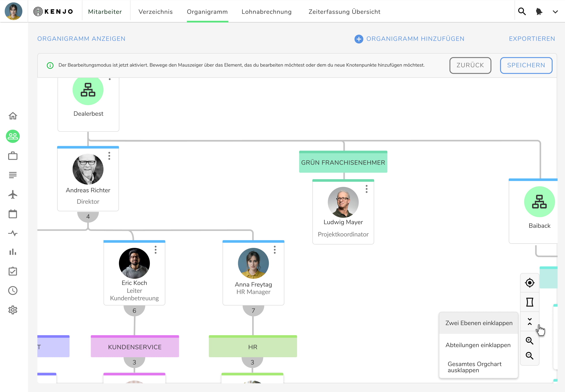Click the Kenjo logo
This screenshot has width=565, height=392.
coord(53,11)
